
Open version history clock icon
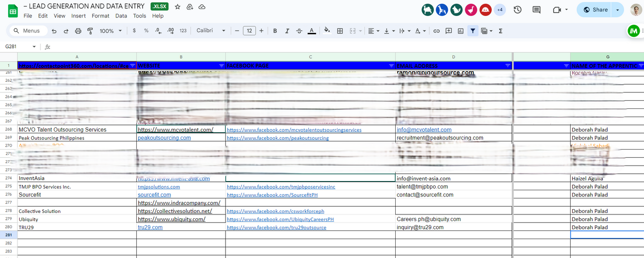(x=517, y=10)
